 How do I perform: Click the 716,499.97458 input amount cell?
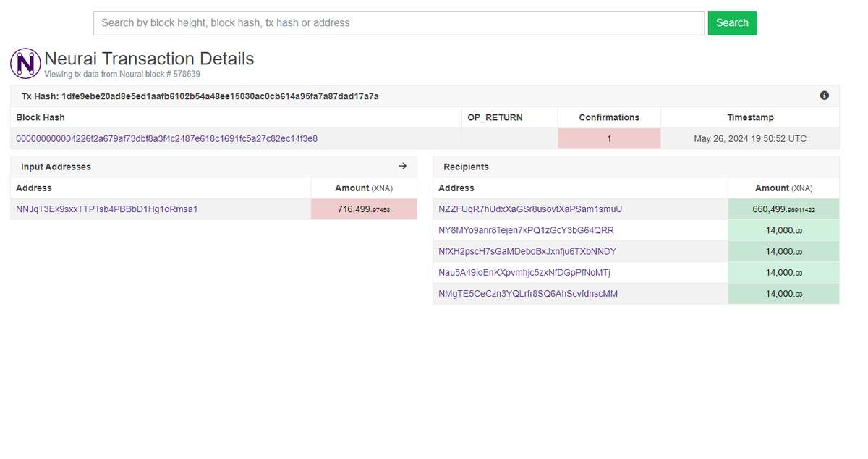click(363, 209)
